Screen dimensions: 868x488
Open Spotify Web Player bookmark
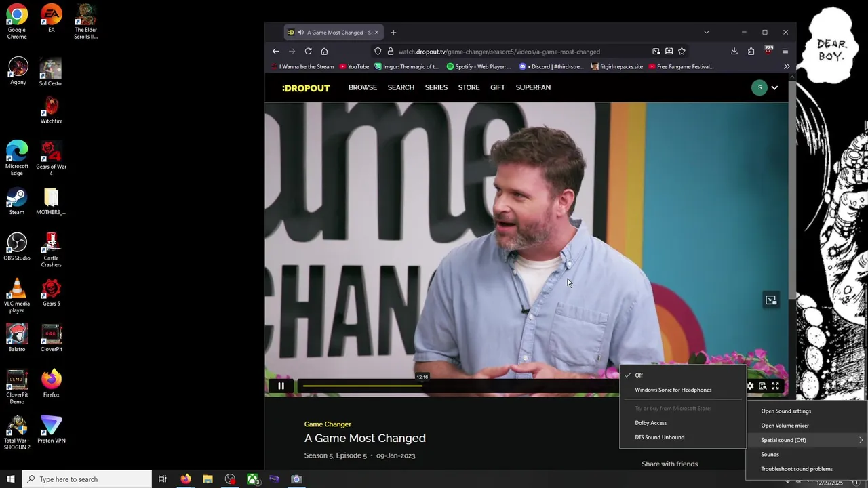tap(479, 67)
